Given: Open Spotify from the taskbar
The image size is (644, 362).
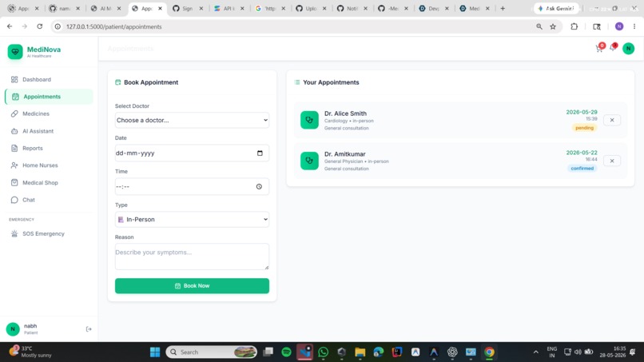Looking at the screenshot, I should click(x=286, y=352).
